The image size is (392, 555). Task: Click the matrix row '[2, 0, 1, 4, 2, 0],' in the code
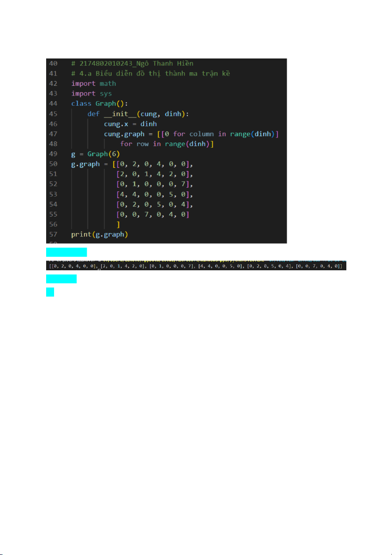click(155, 174)
